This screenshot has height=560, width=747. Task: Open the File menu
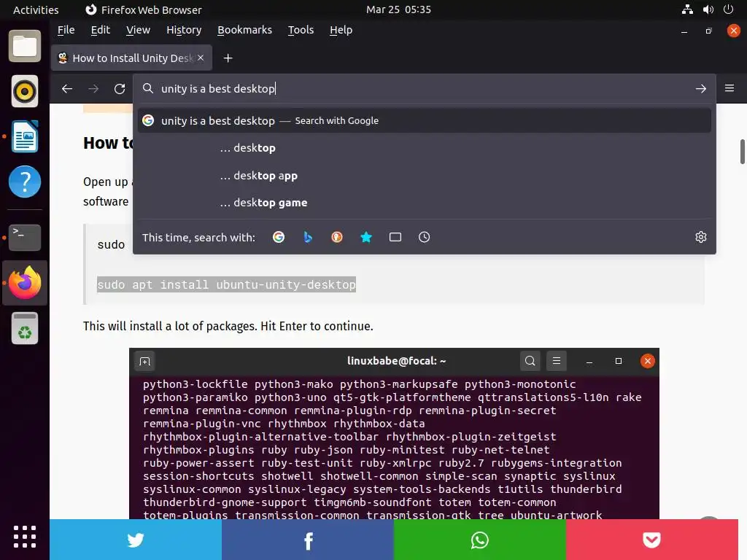[66, 30]
